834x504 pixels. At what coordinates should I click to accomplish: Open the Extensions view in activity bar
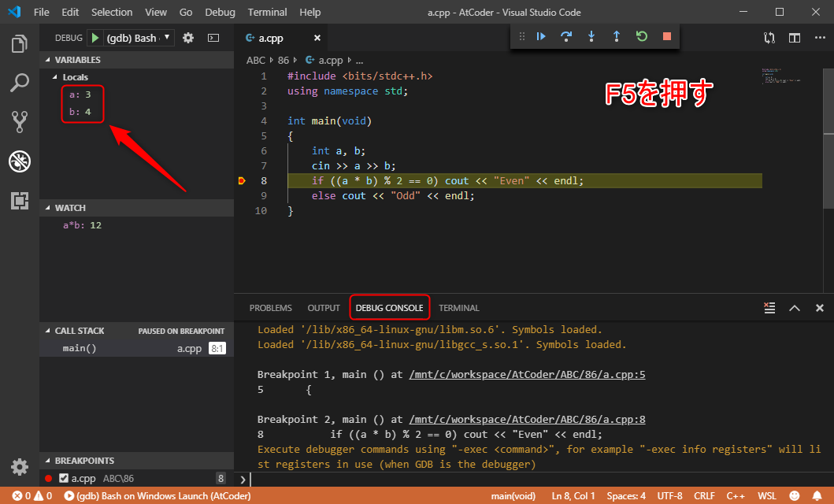[19, 201]
